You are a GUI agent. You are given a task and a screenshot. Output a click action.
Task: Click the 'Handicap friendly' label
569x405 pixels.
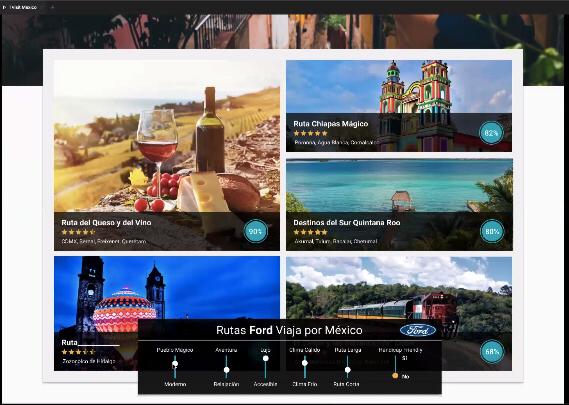coord(400,350)
